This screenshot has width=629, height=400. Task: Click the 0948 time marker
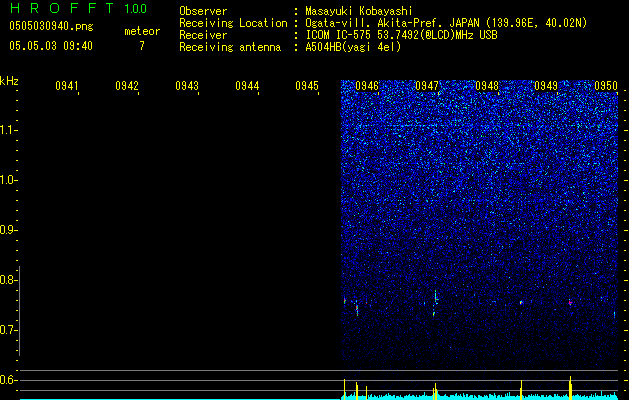pyautogui.click(x=487, y=86)
